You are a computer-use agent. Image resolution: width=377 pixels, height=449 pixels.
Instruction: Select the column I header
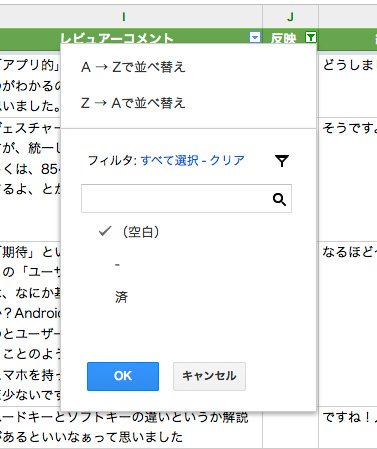click(x=124, y=17)
